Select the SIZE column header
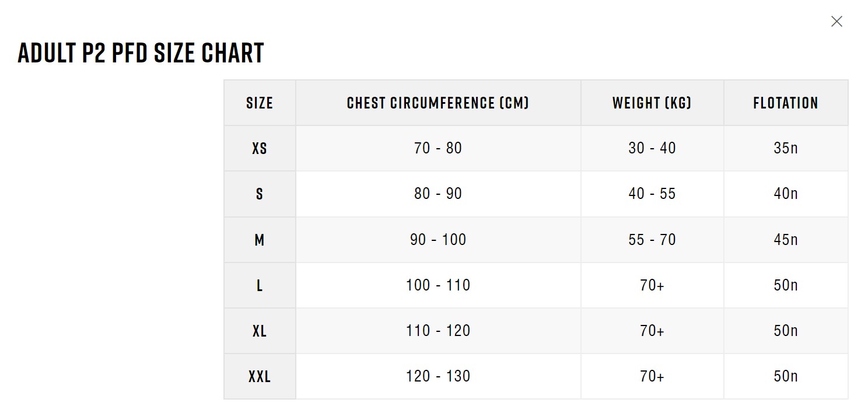This screenshot has height=420, width=868. click(260, 103)
